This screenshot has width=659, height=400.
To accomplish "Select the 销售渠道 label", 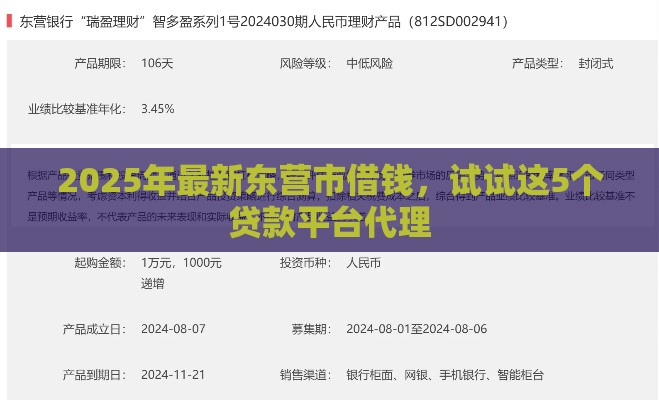I will point(306,375).
